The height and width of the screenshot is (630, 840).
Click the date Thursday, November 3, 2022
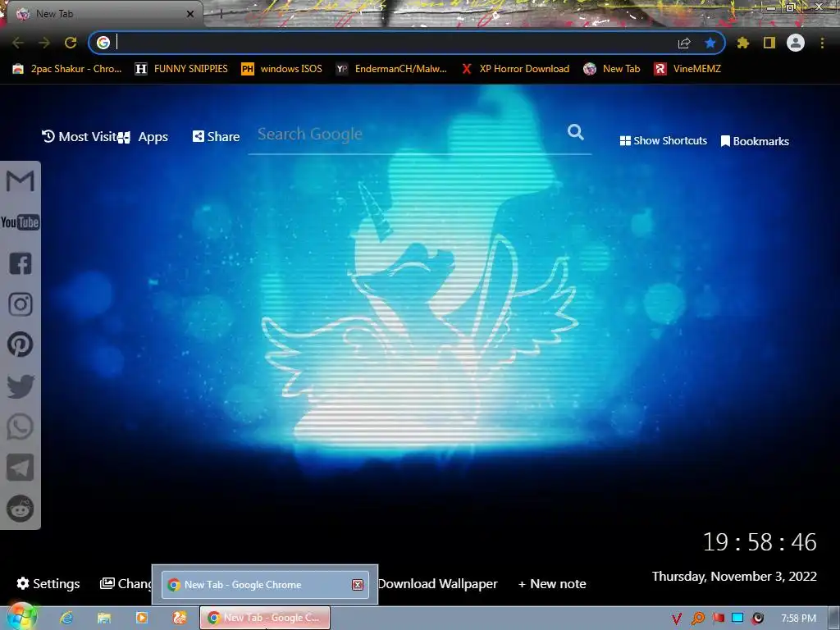tap(734, 577)
